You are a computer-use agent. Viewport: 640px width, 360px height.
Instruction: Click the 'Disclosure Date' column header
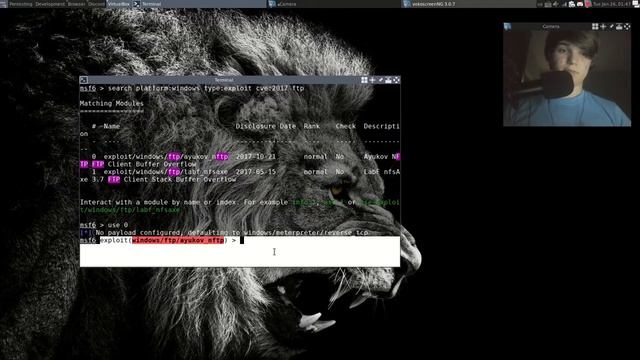pyautogui.click(x=266, y=126)
